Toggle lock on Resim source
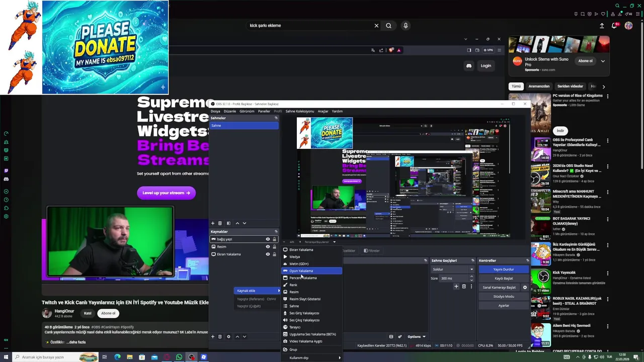 click(274, 247)
